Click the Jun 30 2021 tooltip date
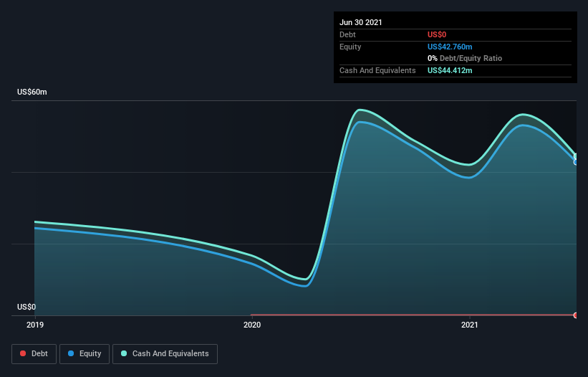Image resolution: width=588 pixels, height=377 pixels. [x=361, y=22]
